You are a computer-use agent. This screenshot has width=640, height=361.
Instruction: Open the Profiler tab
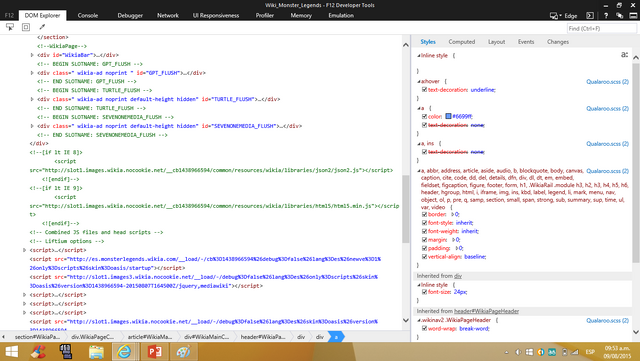coord(264,16)
